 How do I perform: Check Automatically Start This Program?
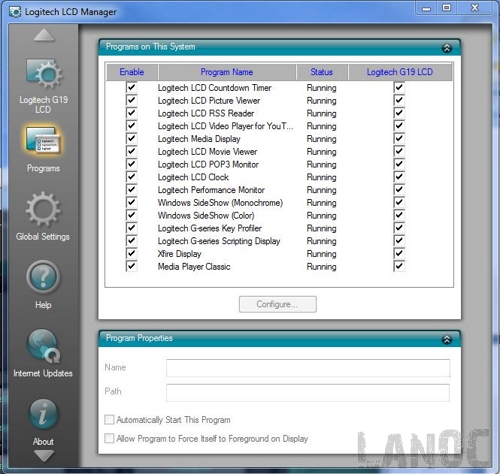(x=109, y=419)
